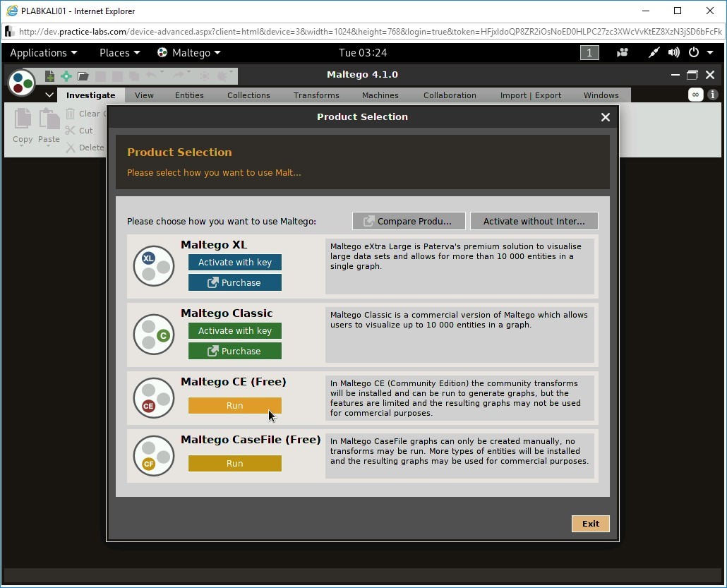Click the green new entity toolbar icon
The height and width of the screenshot is (588, 727).
point(66,76)
